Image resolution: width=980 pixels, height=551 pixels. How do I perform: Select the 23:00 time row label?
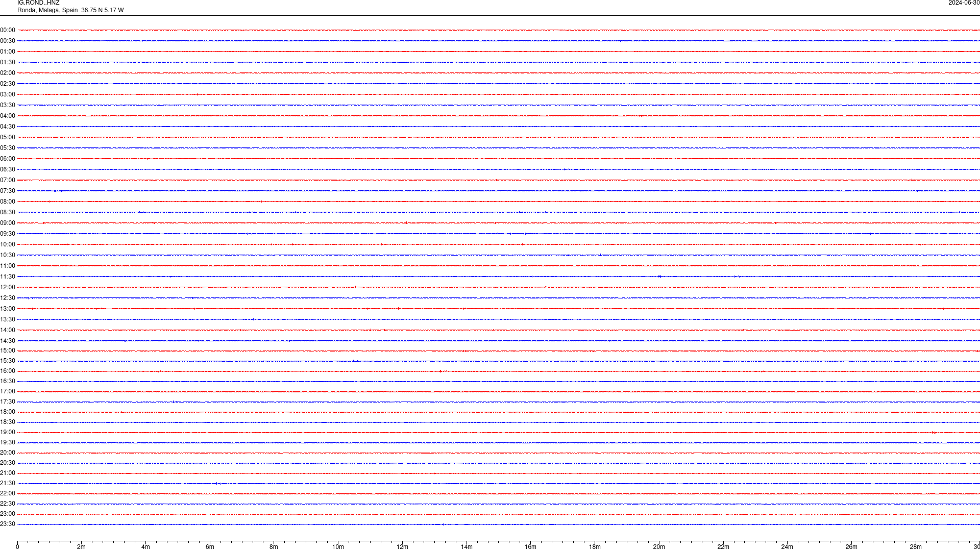[x=8, y=514]
